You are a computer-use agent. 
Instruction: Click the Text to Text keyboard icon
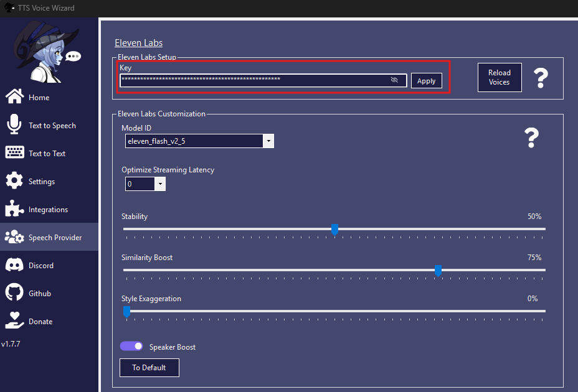click(x=14, y=152)
